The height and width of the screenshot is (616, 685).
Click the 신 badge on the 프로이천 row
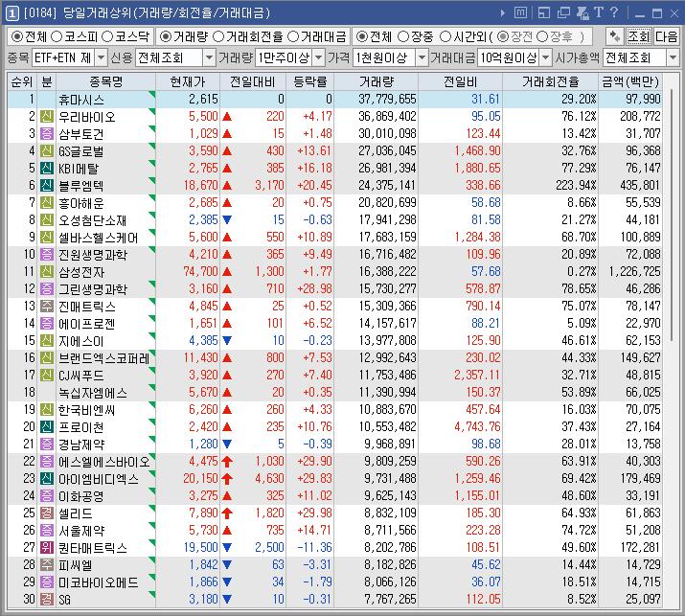[47, 427]
